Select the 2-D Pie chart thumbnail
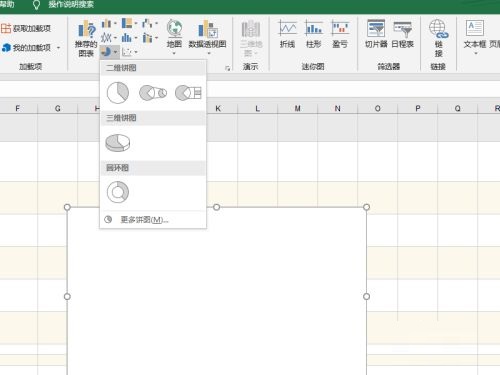500x375 pixels. (x=118, y=93)
